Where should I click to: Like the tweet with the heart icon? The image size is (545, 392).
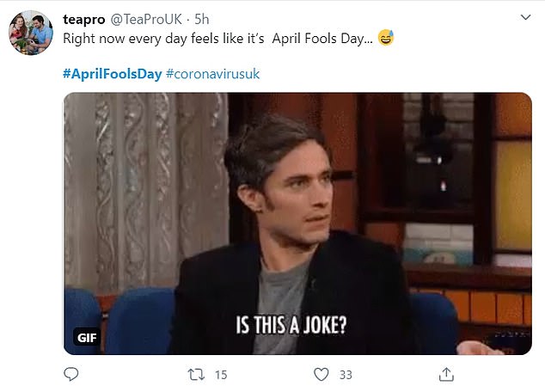coord(321,374)
